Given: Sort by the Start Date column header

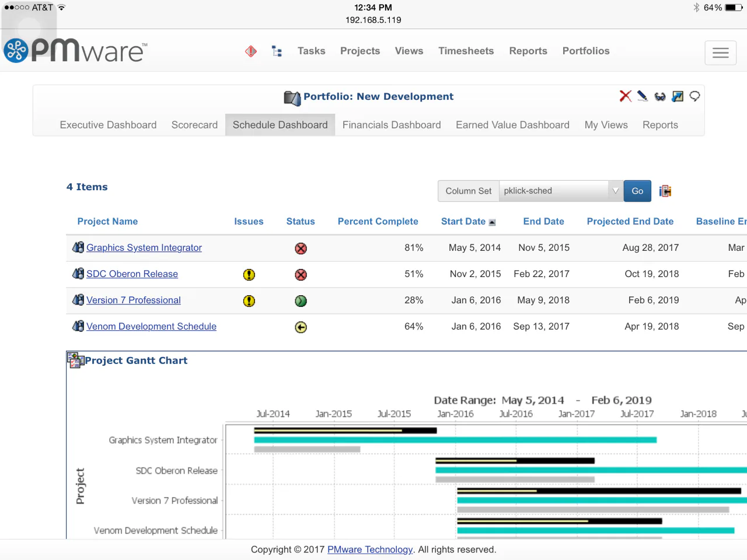Looking at the screenshot, I should point(463,222).
